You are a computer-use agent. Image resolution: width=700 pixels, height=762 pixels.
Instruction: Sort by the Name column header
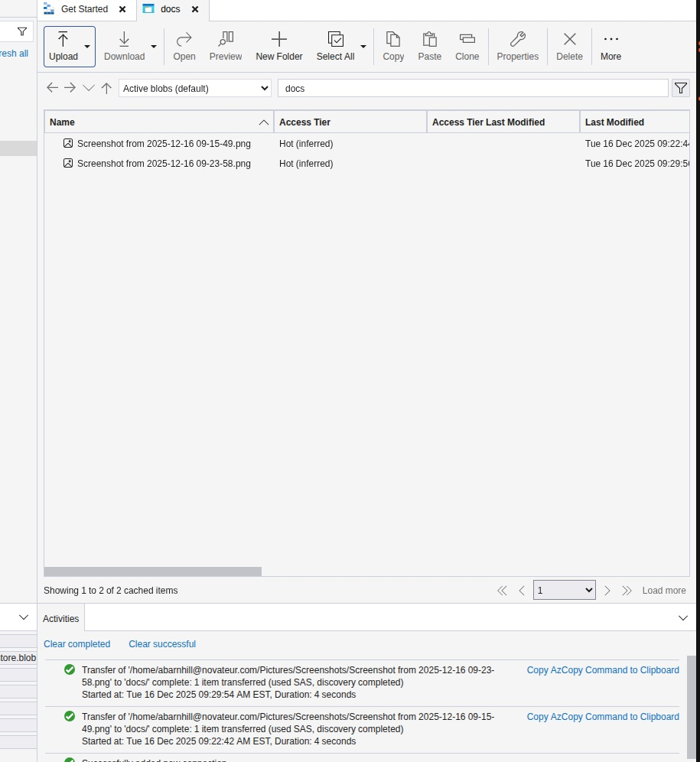(x=159, y=122)
